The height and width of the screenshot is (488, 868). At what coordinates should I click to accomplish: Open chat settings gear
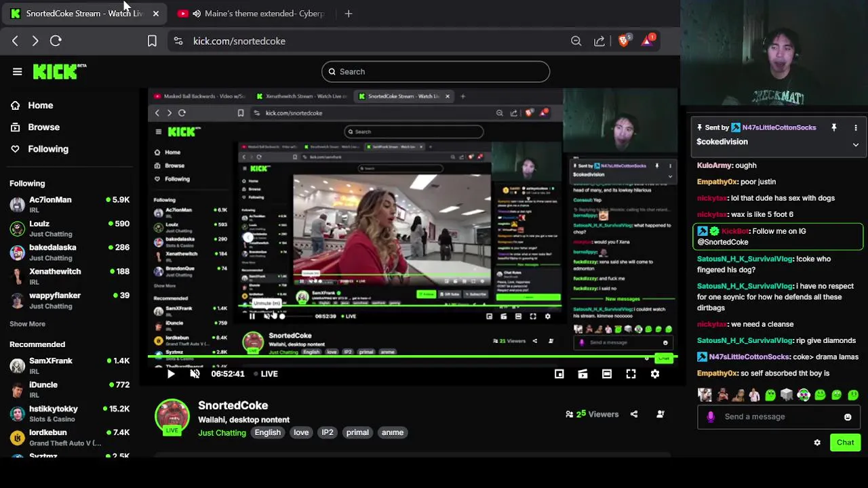(817, 443)
